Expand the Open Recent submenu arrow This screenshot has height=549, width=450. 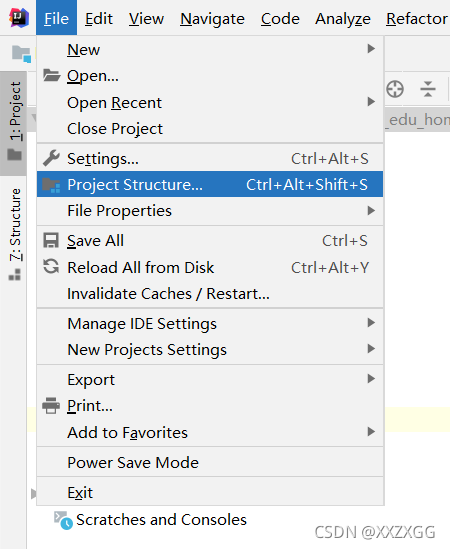[371, 102]
